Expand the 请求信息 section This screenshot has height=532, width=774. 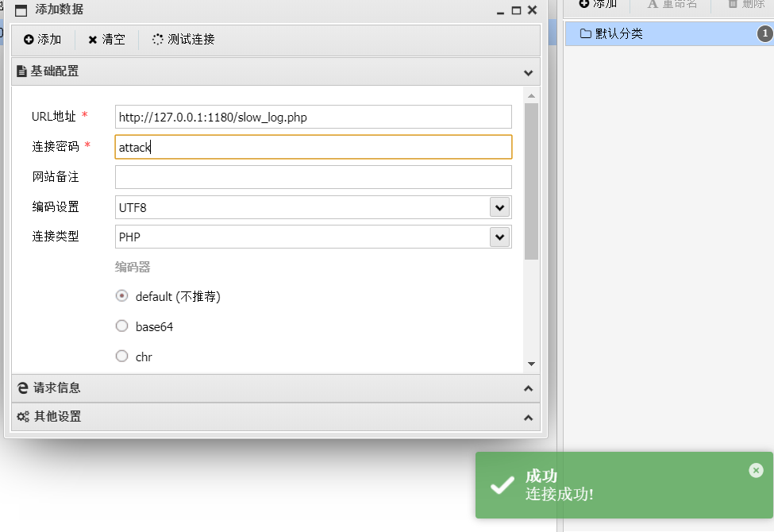coord(275,388)
